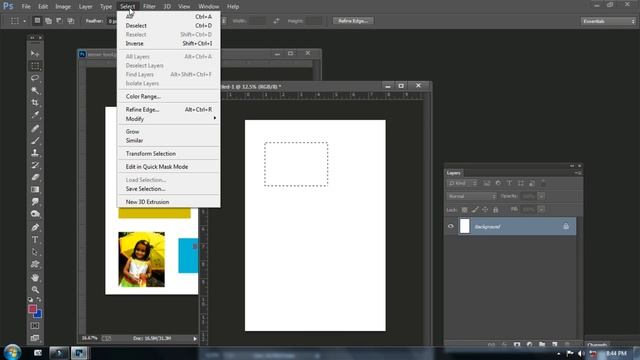The image size is (640, 360).
Task: Hide the Background layer using eye icon
Action: coord(451,226)
